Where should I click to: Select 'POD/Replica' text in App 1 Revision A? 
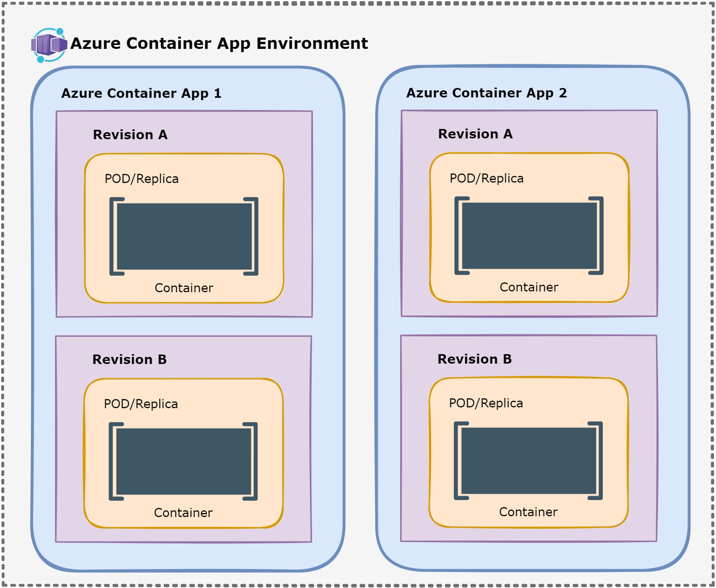tap(141, 179)
